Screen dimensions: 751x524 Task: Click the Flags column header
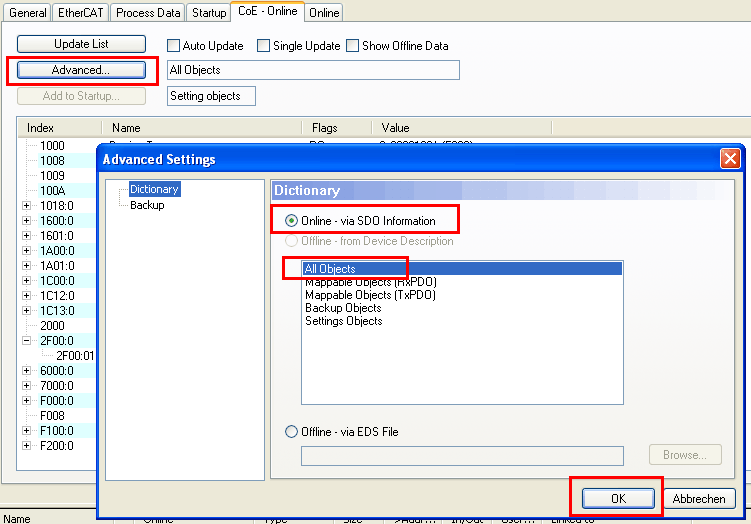[337, 128]
